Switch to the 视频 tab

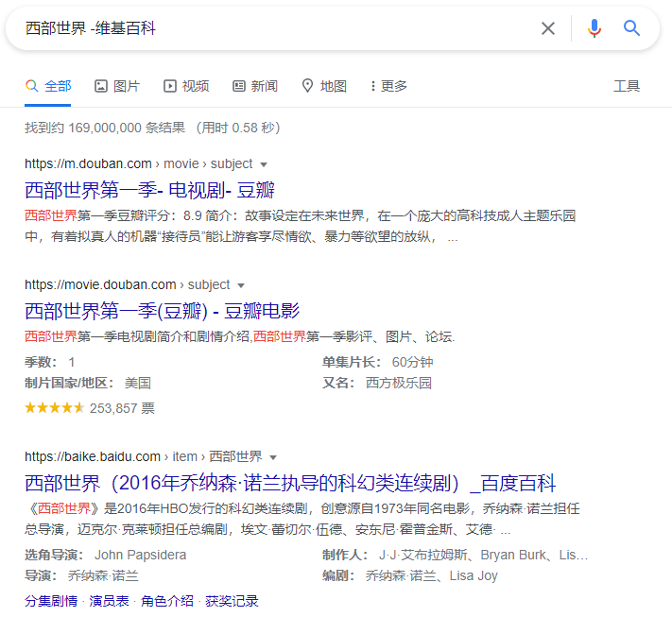(186, 86)
